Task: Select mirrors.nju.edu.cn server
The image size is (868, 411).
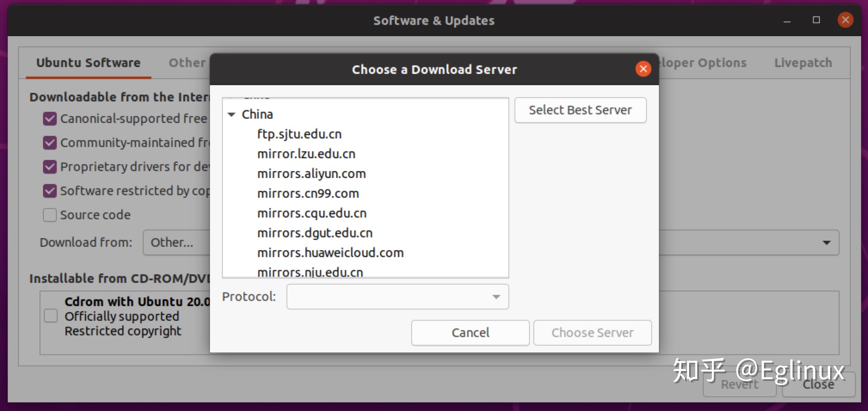Action: pos(310,272)
